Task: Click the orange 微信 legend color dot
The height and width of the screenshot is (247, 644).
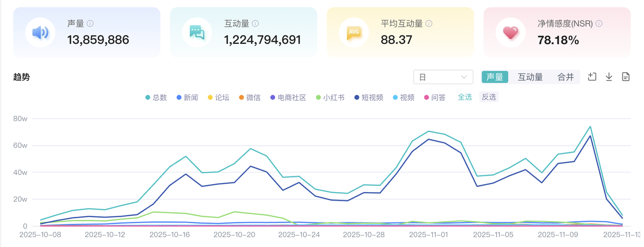Action: [x=242, y=98]
